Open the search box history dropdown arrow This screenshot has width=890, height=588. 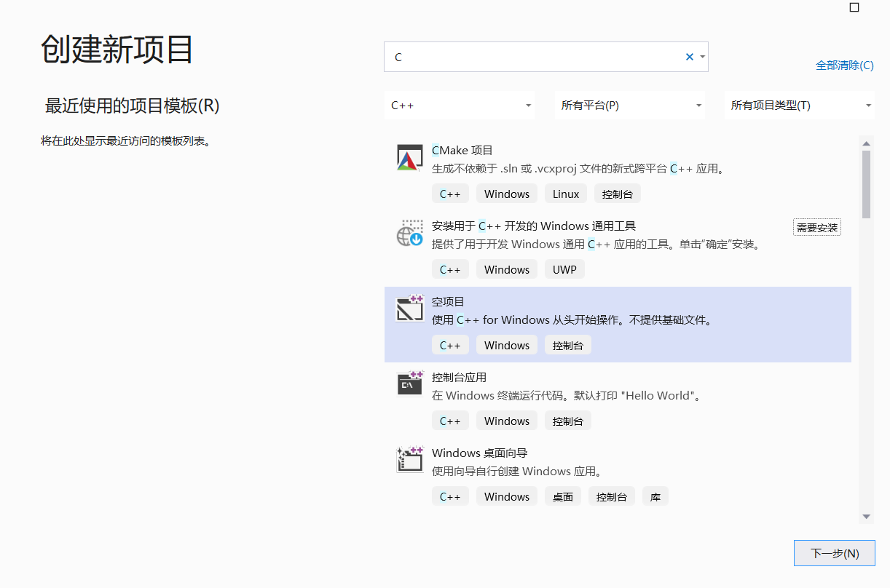click(702, 57)
